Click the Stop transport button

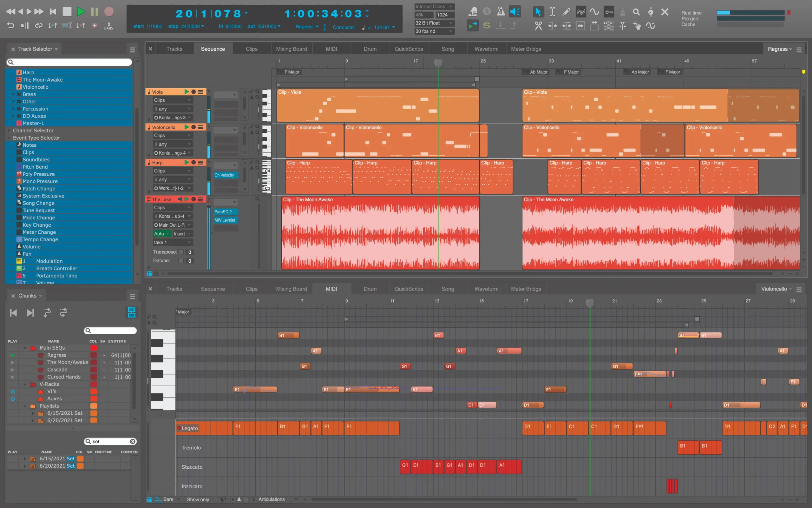(x=67, y=12)
